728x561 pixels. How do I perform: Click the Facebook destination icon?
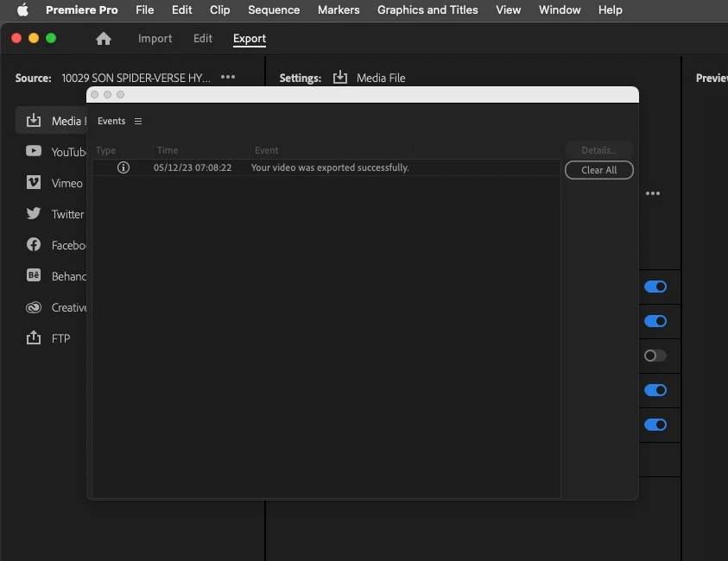pyautogui.click(x=34, y=244)
